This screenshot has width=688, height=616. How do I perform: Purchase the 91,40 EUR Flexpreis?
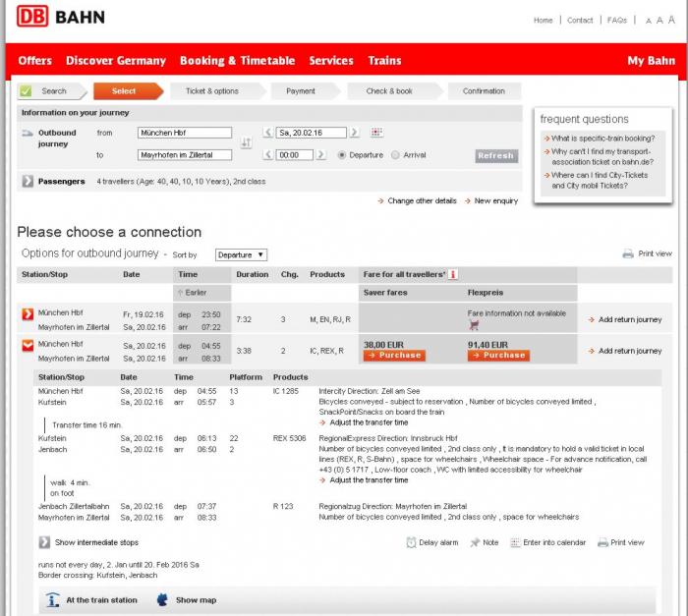click(x=498, y=355)
